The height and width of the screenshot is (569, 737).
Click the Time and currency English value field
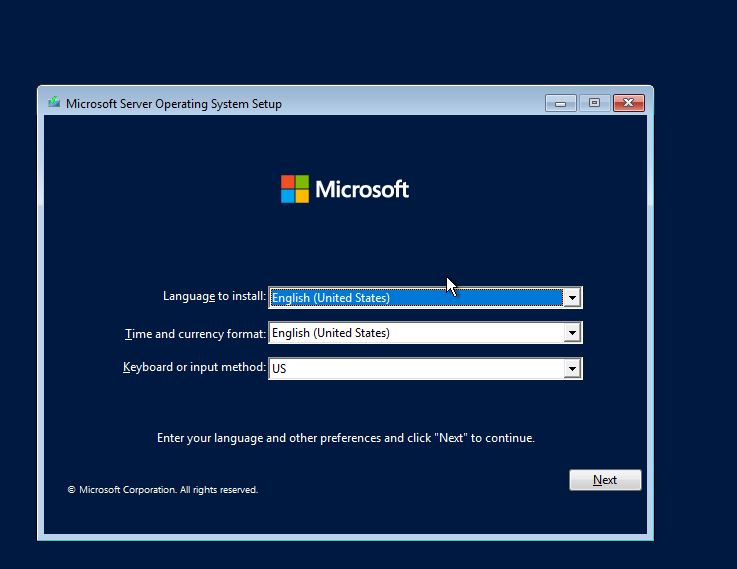[415, 333]
